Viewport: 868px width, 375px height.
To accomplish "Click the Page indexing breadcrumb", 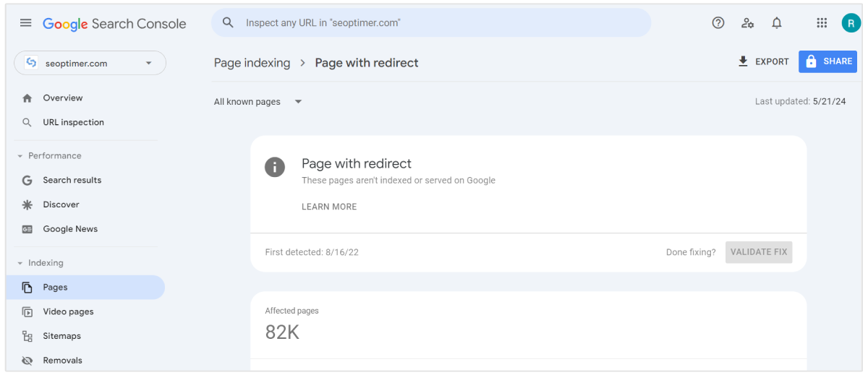I will click(x=252, y=63).
